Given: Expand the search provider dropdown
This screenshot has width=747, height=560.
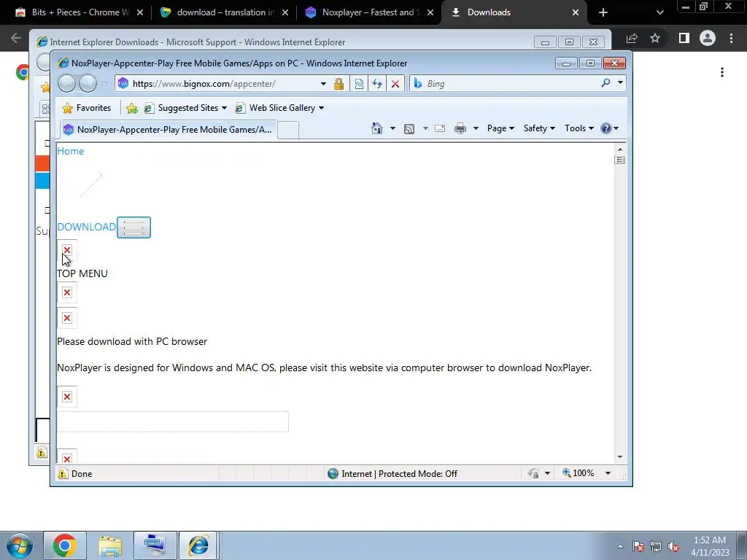Looking at the screenshot, I should (x=620, y=83).
